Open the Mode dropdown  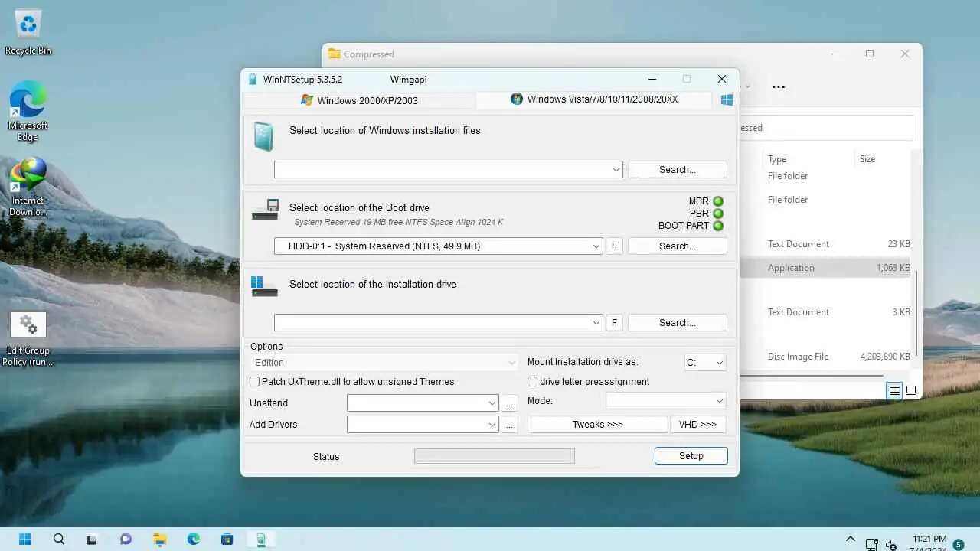coord(665,401)
